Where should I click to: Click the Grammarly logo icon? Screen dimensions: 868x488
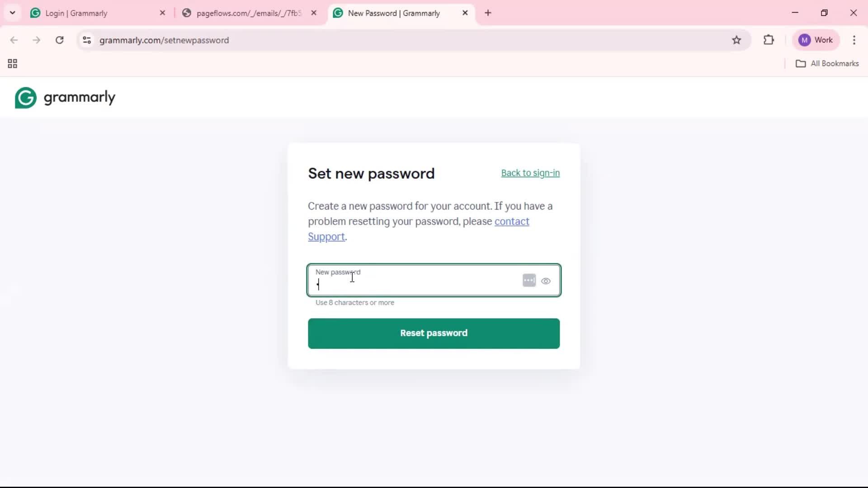[x=26, y=98]
